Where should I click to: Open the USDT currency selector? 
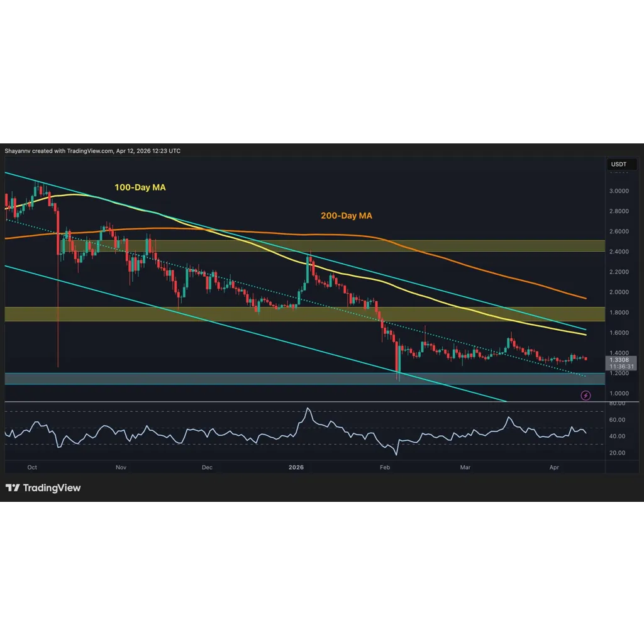(622, 164)
